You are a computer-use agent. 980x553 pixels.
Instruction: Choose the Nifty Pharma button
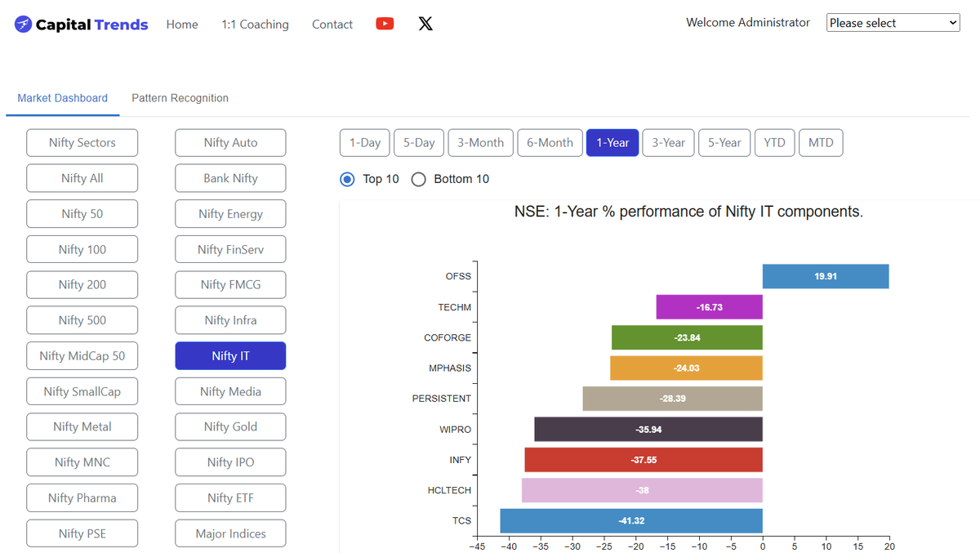point(82,498)
